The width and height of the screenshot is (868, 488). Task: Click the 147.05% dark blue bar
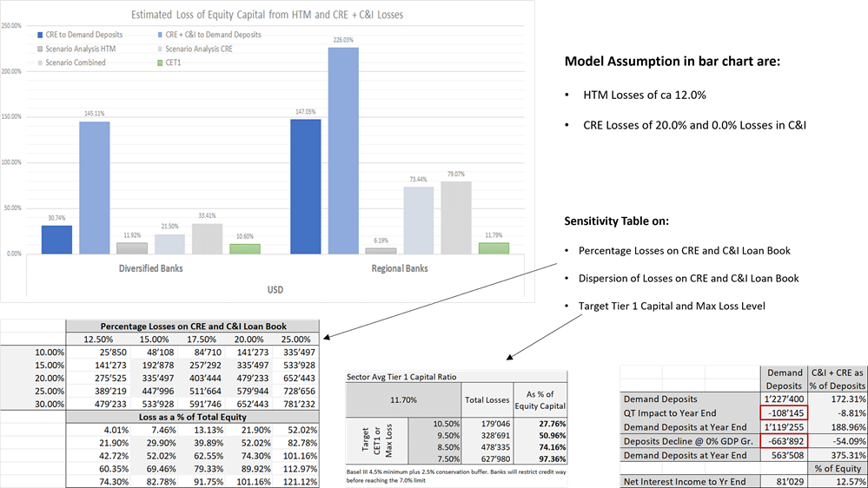point(305,186)
